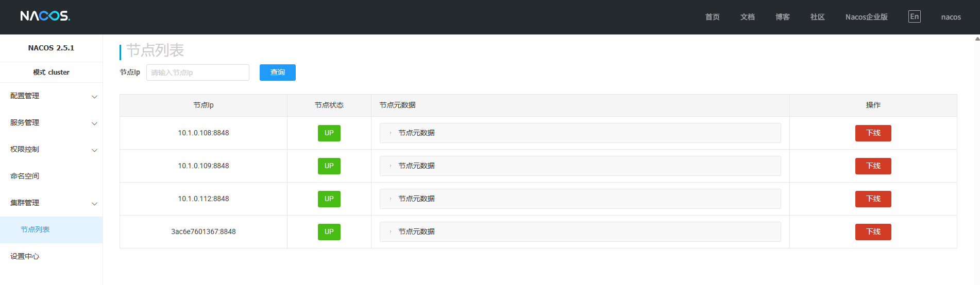This screenshot has height=285, width=980.
Task: Expand the 服务管理 menu chevron
Action: point(94,123)
